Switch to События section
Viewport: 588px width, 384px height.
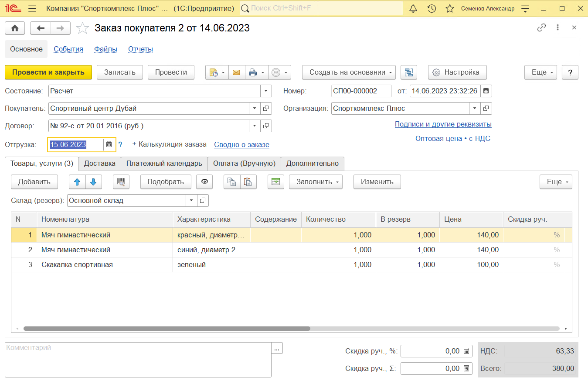[68, 49]
